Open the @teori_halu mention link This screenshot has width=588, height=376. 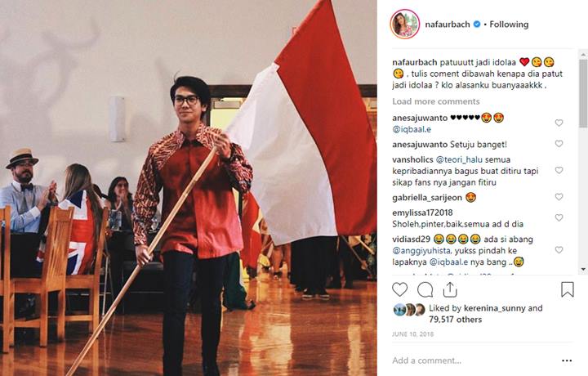click(459, 160)
